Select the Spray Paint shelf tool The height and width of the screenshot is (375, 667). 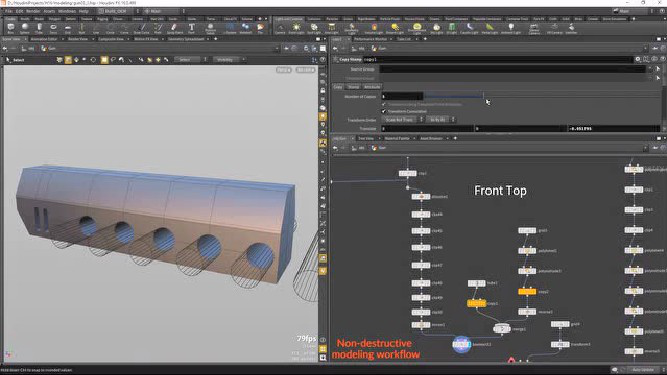174,28
